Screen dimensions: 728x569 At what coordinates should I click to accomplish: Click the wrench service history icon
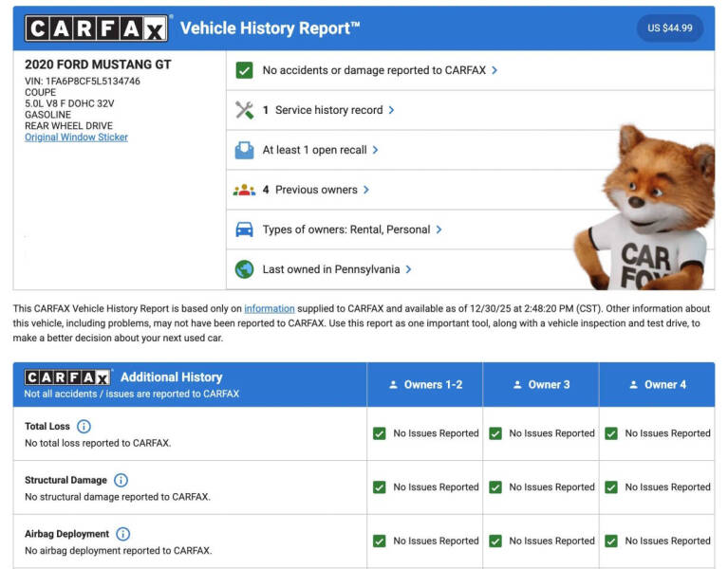(244, 110)
